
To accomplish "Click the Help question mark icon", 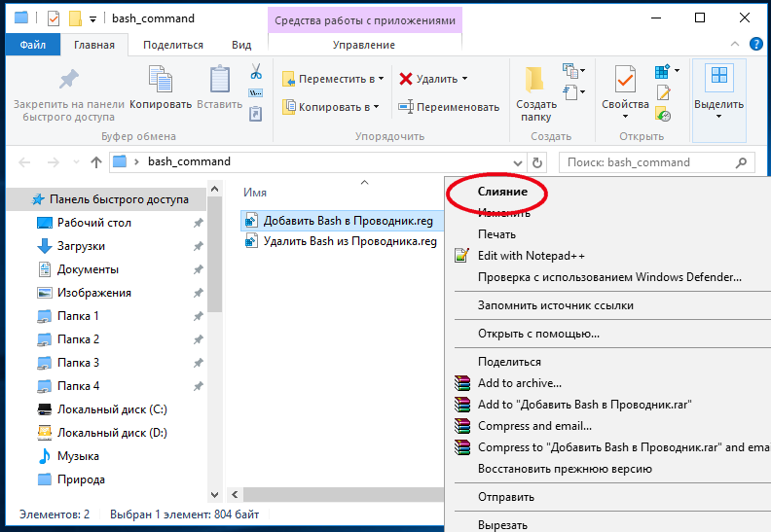I will point(755,44).
